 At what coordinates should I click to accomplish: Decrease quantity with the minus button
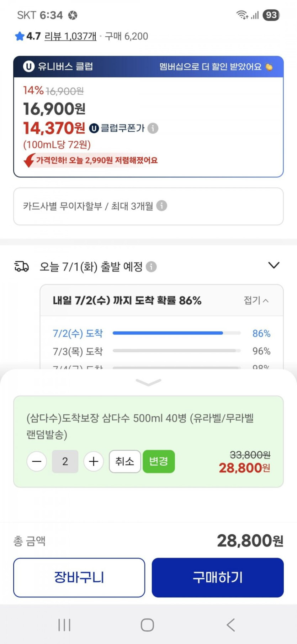pyautogui.click(x=37, y=461)
